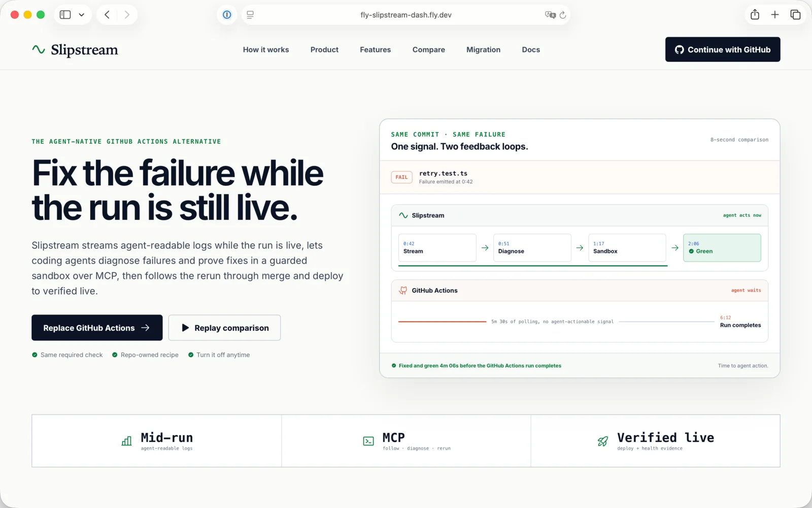This screenshot has width=812, height=508.
Task: Click 'Time to agent action.' text
Action: pyautogui.click(x=743, y=366)
